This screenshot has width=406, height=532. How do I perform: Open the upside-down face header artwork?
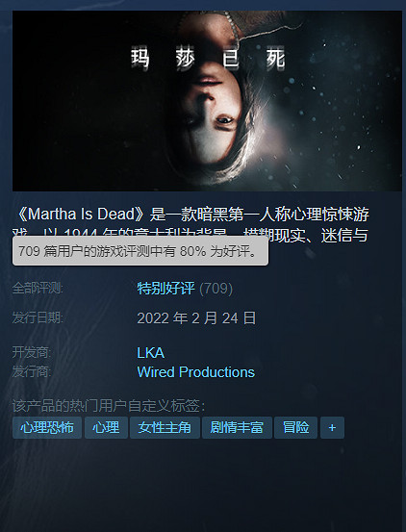point(207,101)
